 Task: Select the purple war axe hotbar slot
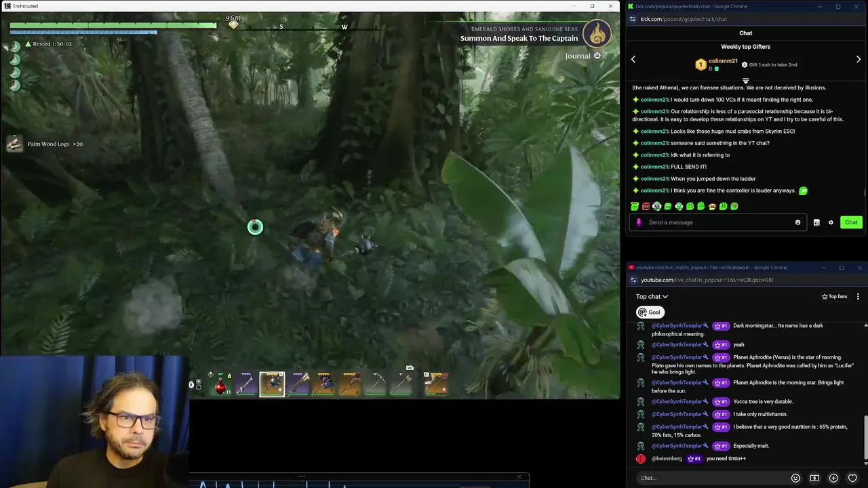[x=324, y=384]
